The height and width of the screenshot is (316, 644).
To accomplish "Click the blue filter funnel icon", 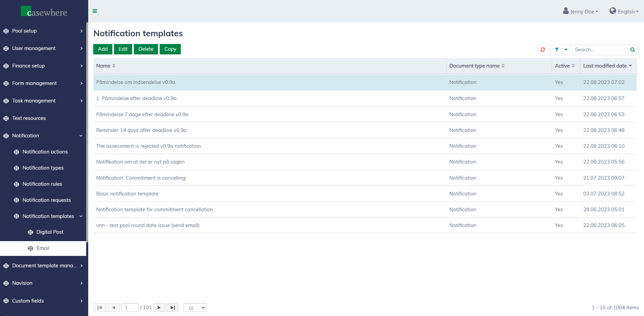I will (x=556, y=50).
